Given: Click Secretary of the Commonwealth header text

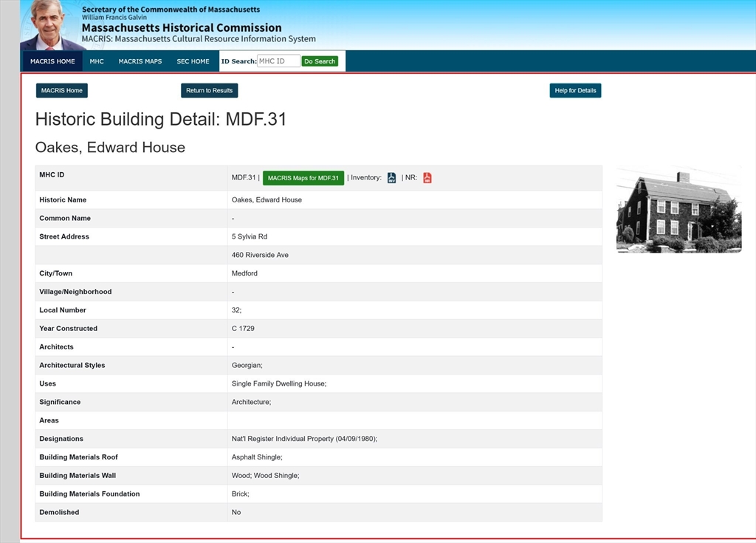Looking at the screenshot, I should [x=171, y=10].
